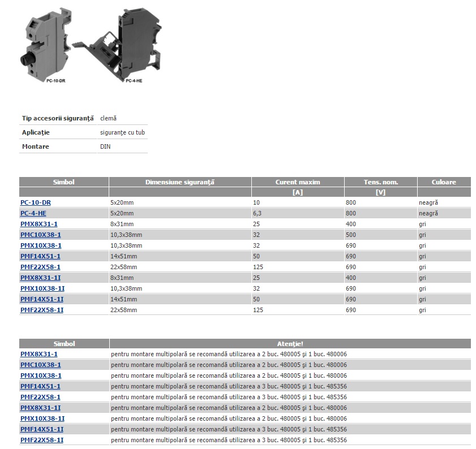Open PMF14X51-1I link in the specifications table
Image resolution: width=476 pixels, height=449 pixels.
pos(42,299)
